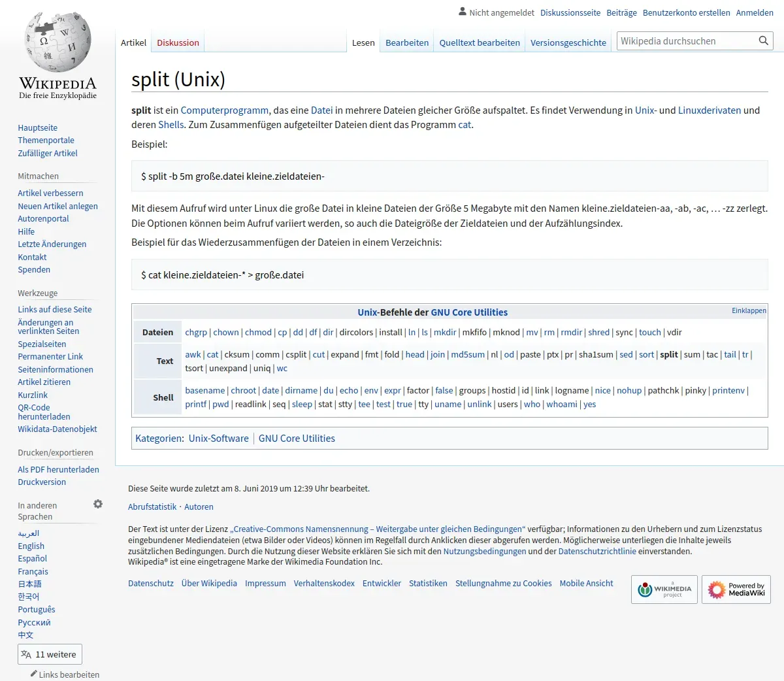Open the Bearbeiten tab
The height and width of the screenshot is (681, 784).
click(x=407, y=42)
